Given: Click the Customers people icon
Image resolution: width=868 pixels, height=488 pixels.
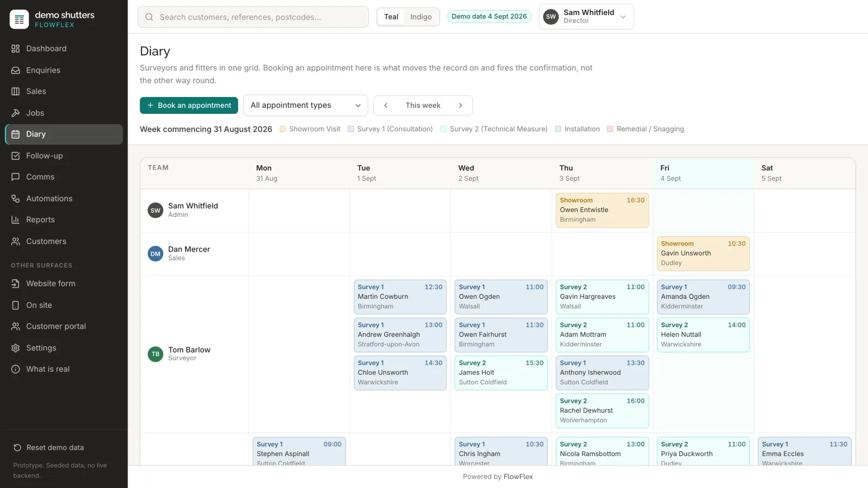Looking at the screenshot, I should click(x=16, y=242).
